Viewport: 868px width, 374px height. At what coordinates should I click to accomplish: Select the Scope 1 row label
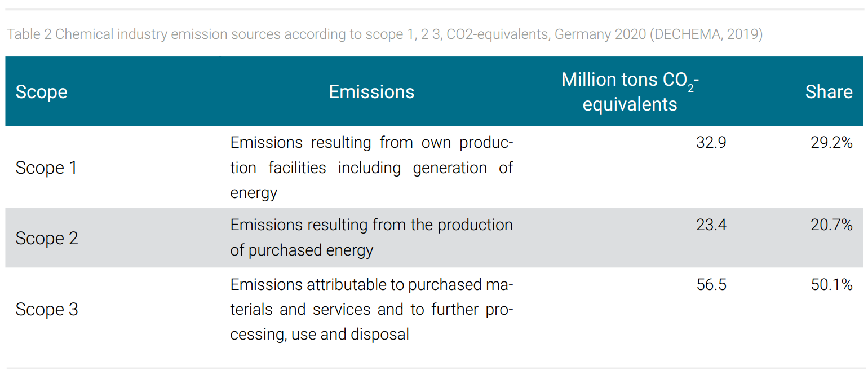(x=46, y=168)
